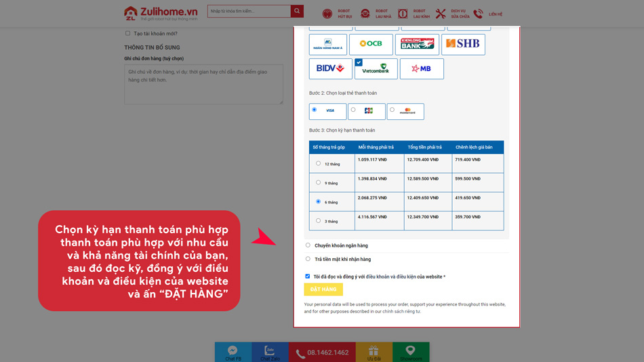Viewport: 644px width, 362px height.
Task: Select the Kienlong Bank logo
Action: click(x=417, y=44)
